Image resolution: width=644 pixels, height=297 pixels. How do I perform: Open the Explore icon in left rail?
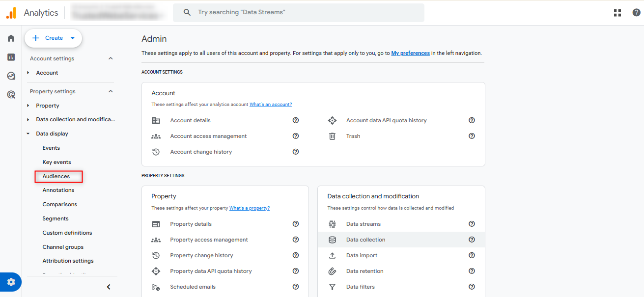click(x=11, y=76)
